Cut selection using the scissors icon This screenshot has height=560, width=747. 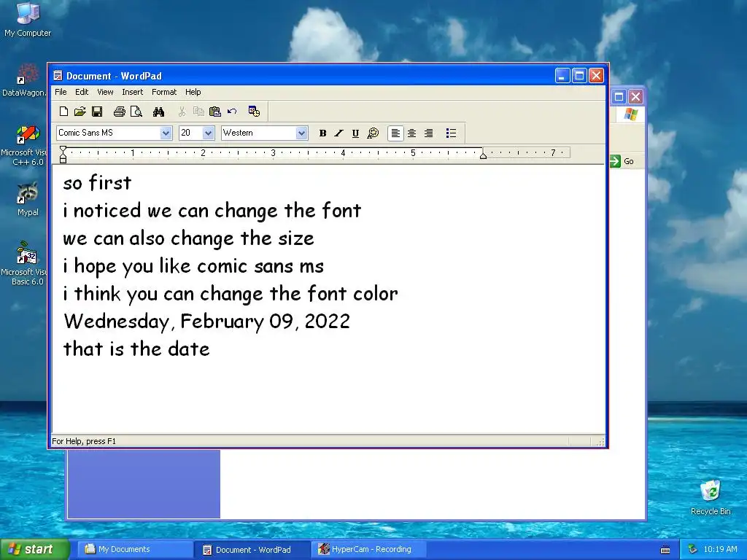[182, 112]
